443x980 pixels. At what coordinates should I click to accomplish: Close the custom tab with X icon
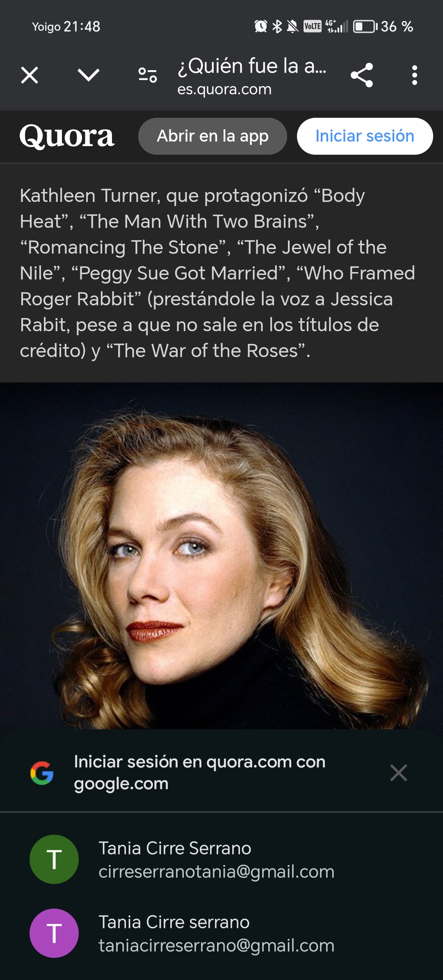tap(30, 76)
